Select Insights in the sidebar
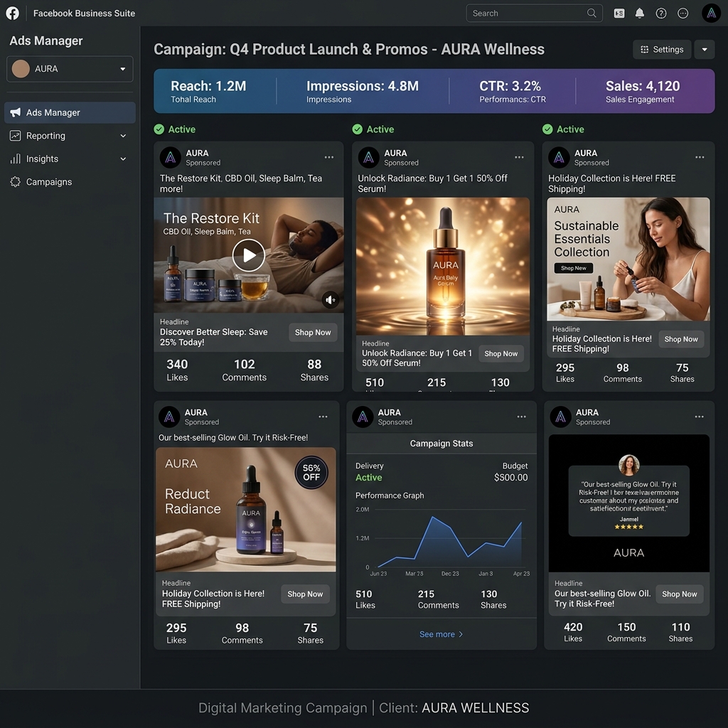The height and width of the screenshot is (728, 728). point(70,159)
